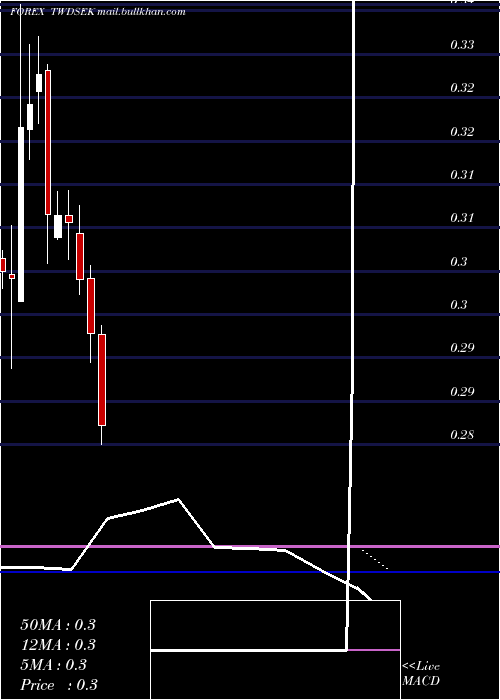
Task: Click the '12MA : 0.3' value
Action: (58, 645)
